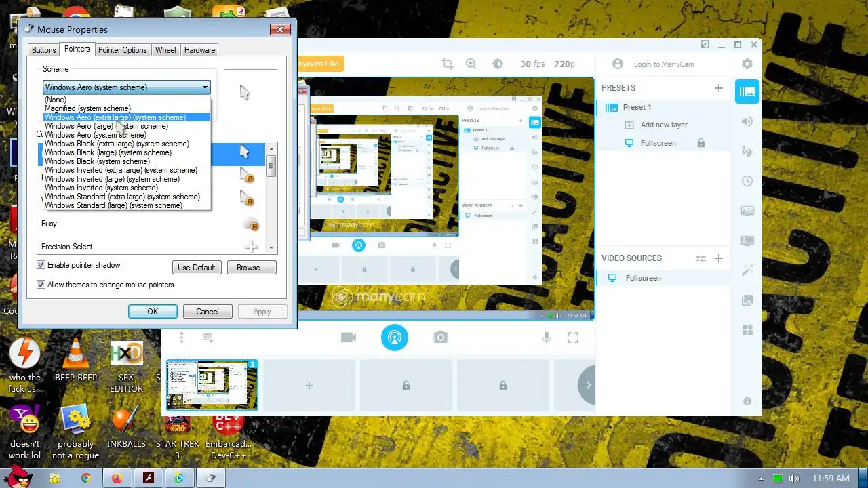
Task: Switch to the Pointers tab
Action: click(x=77, y=49)
